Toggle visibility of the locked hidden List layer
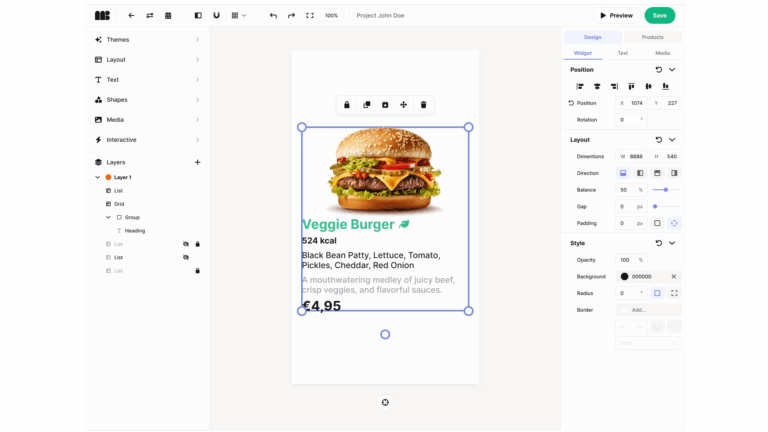This screenshot has height=432, width=768. pos(186,244)
